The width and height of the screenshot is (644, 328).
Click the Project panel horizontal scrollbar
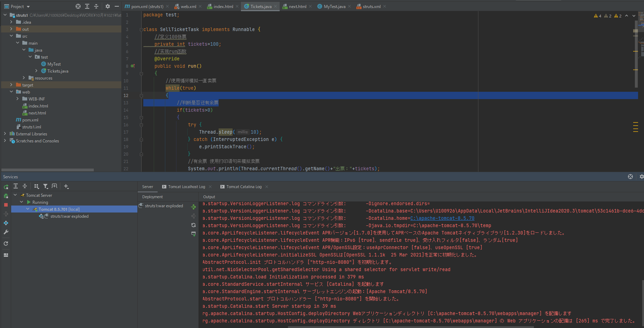pyautogui.click(x=48, y=170)
